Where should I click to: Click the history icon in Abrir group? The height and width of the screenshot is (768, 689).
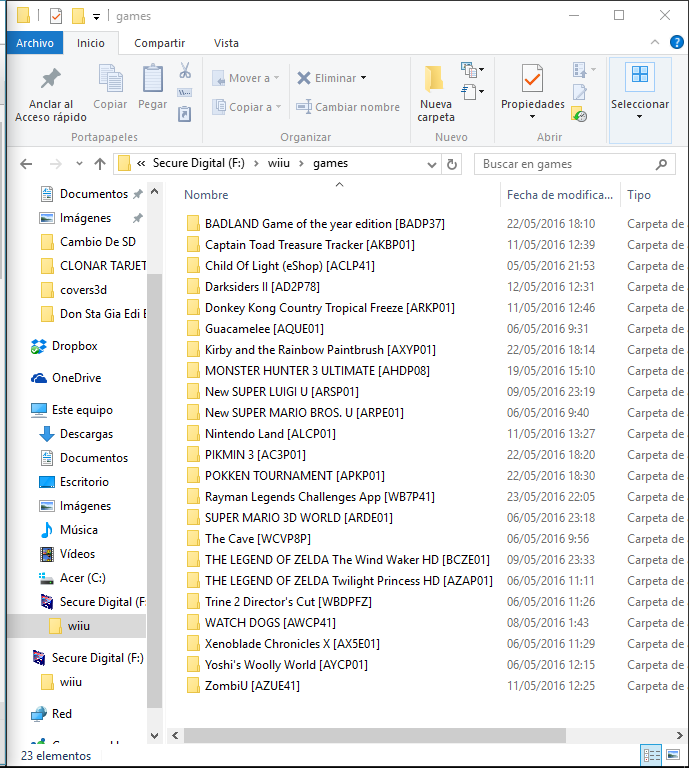coord(579,114)
